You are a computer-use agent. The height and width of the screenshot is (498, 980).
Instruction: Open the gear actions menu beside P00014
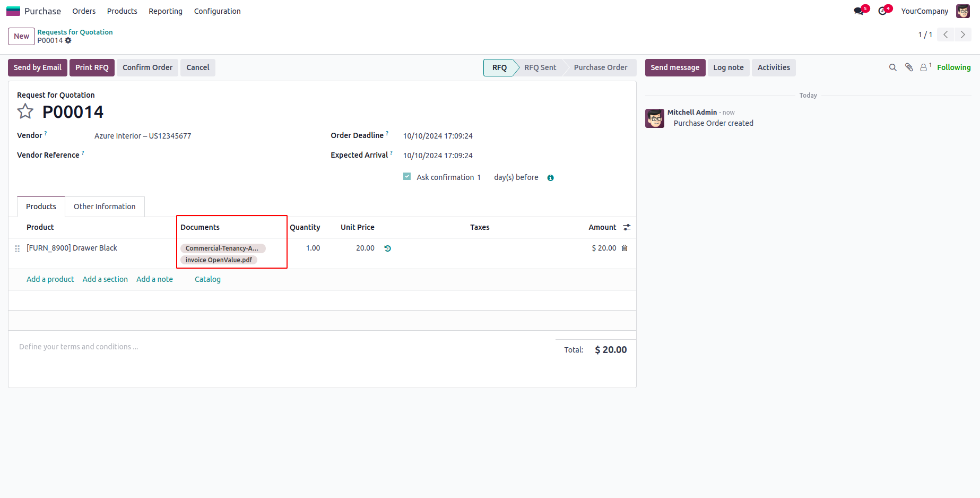coord(68,40)
